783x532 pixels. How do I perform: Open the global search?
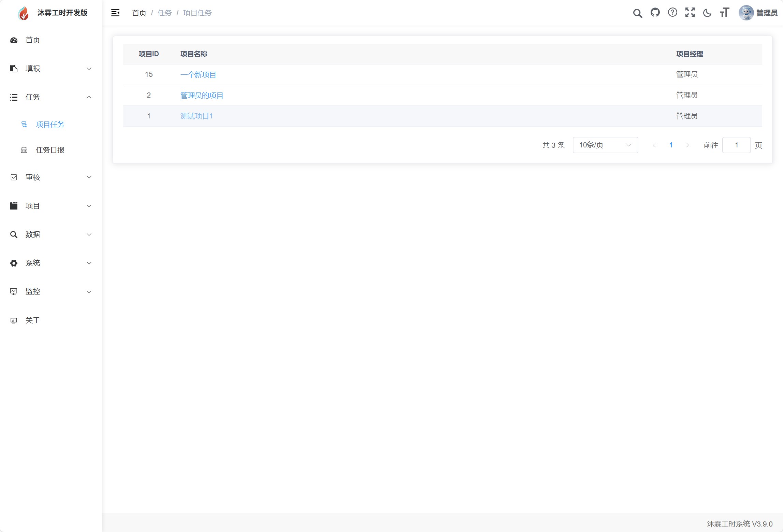click(x=637, y=13)
